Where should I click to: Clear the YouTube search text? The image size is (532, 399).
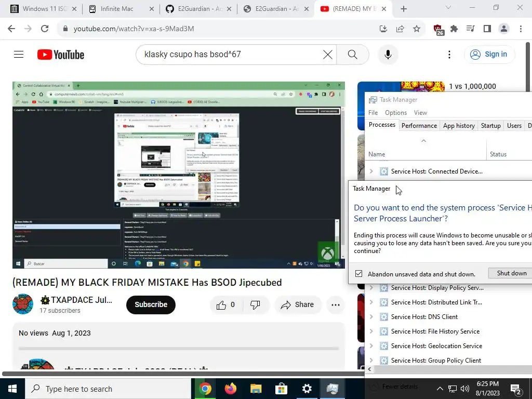327,54
